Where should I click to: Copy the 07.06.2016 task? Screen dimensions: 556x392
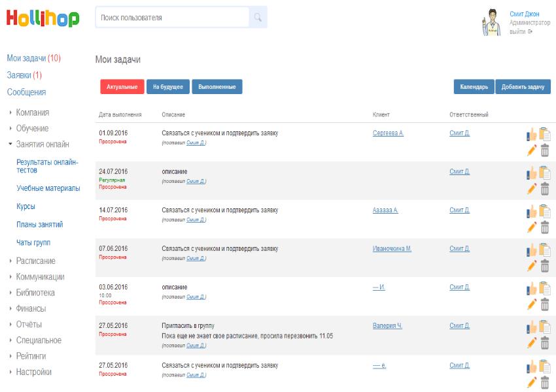(x=545, y=250)
